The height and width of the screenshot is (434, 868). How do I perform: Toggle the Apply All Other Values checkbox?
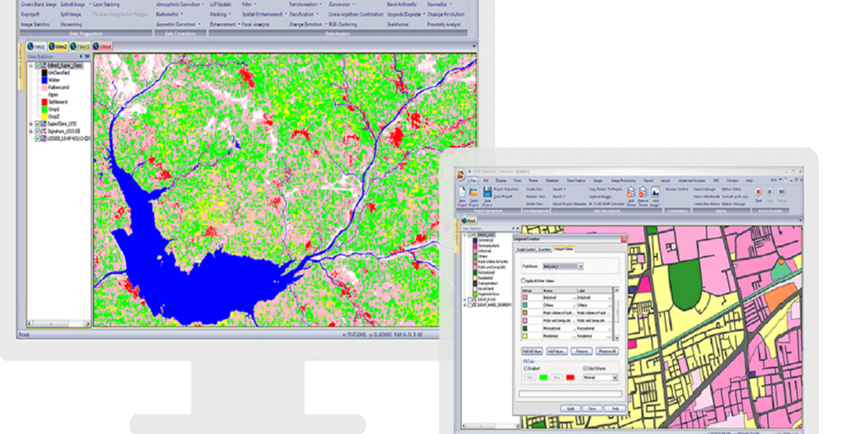(x=523, y=279)
